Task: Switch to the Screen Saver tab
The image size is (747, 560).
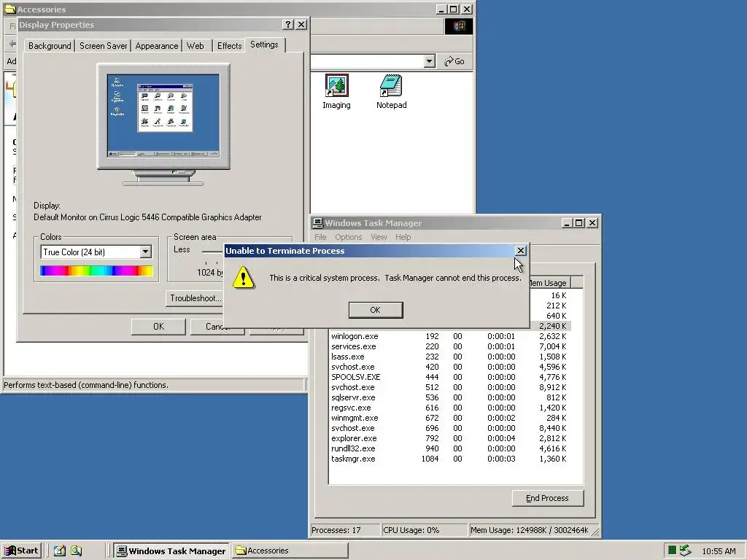Action: pyautogui.click(x=103, y=46)
